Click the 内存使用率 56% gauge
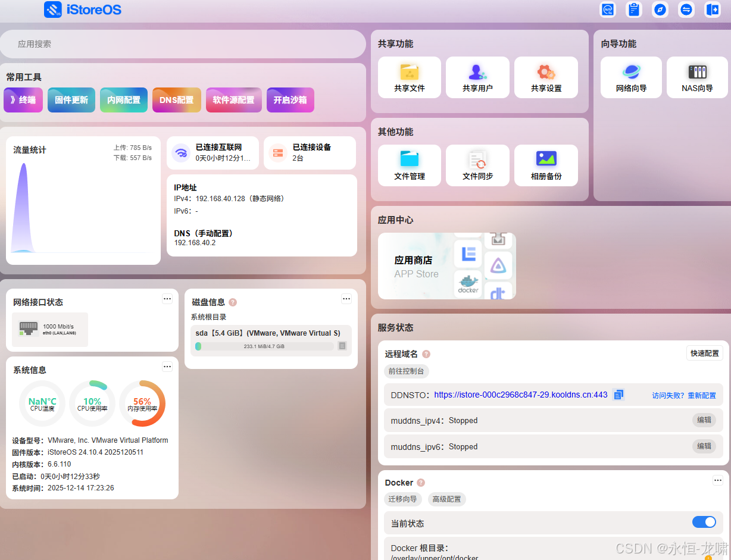 click(142, 403)
